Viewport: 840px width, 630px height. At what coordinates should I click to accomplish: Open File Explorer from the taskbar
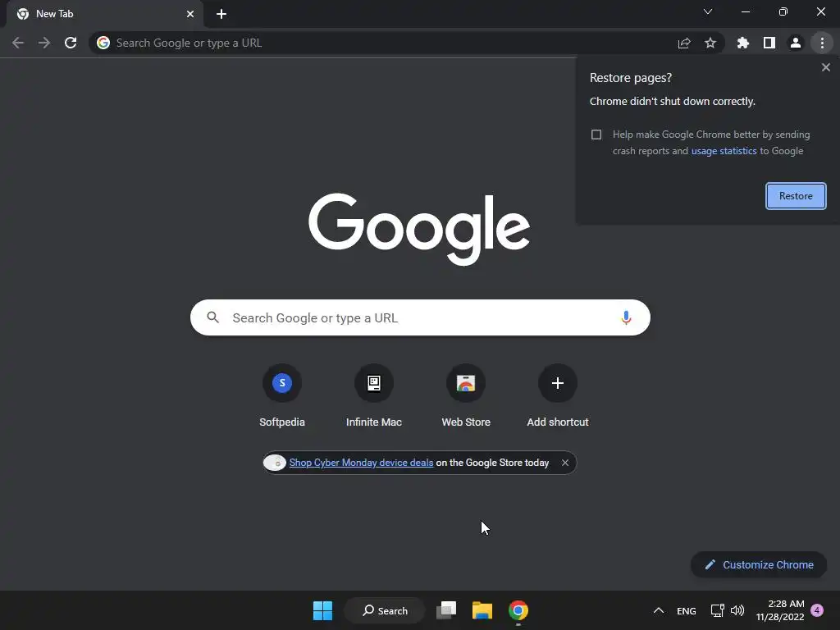click(482, 610)
